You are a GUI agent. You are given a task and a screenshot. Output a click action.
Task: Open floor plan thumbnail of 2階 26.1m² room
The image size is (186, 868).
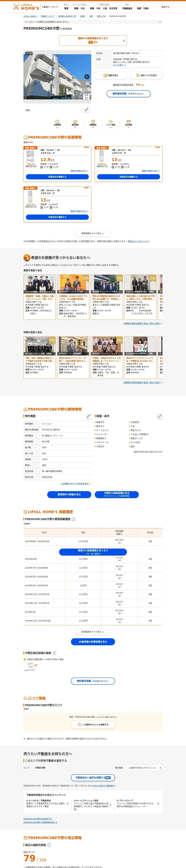[102, 157]
